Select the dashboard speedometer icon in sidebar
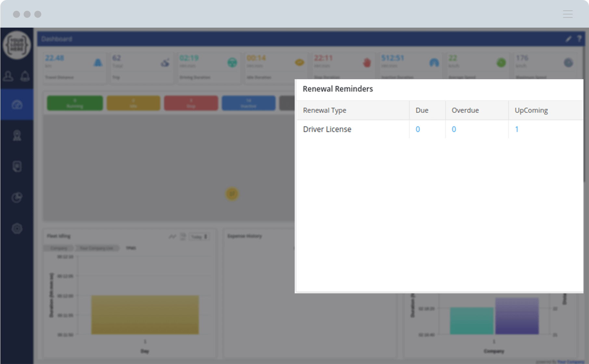This screenshot has height=364, width=589. (x=17, y=105)
